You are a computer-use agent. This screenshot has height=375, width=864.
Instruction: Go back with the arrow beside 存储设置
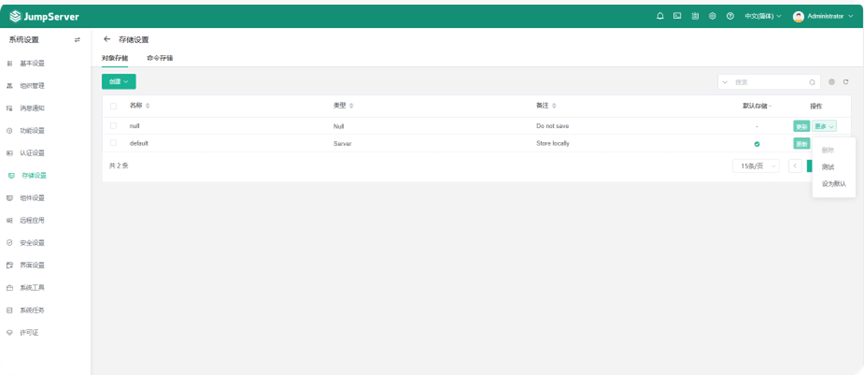coord(107,40)
